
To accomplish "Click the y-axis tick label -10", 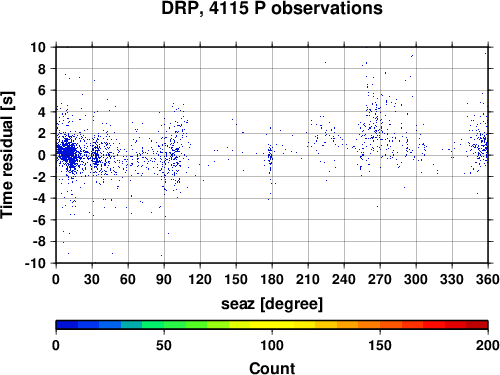I will point(35,263).
